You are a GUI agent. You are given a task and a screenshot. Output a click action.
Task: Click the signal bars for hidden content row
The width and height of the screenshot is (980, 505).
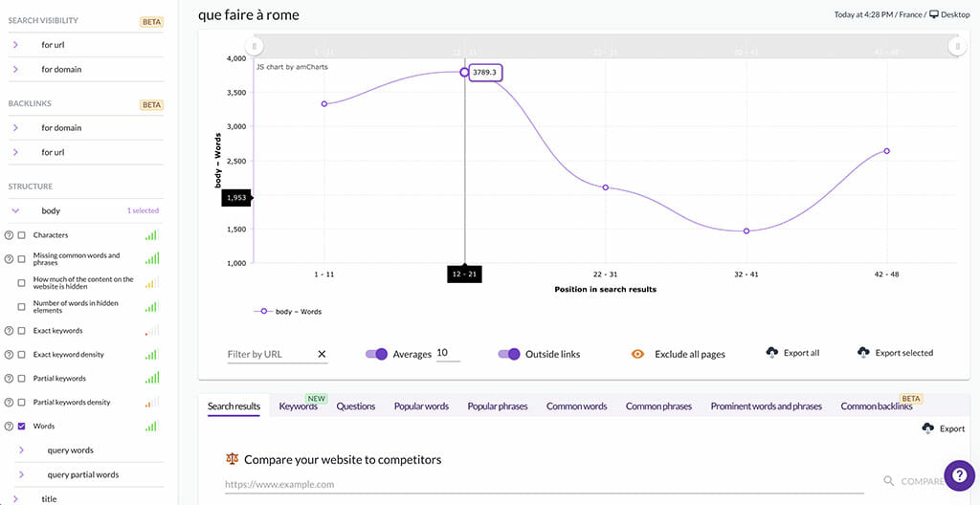pos(152,282)
